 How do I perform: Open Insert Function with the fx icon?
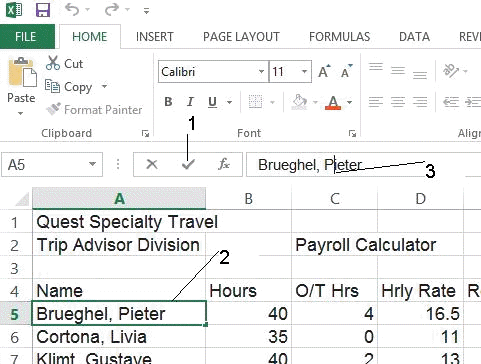click(224, 164)
